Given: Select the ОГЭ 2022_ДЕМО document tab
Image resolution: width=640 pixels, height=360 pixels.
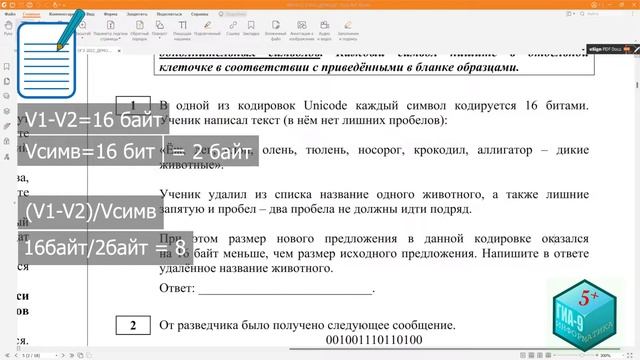Looking at the screenshot, I should coord(96,51).
